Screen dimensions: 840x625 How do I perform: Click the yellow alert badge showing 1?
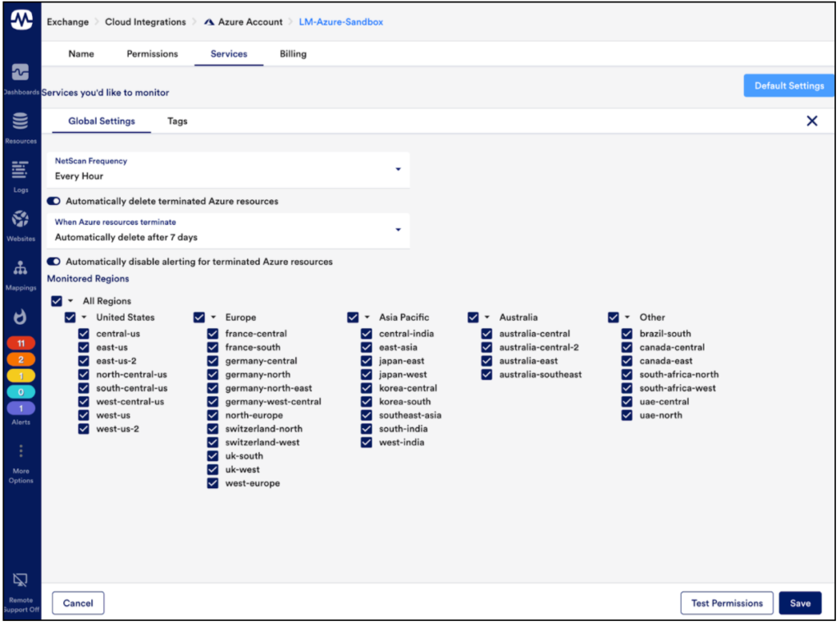[21, 376]
